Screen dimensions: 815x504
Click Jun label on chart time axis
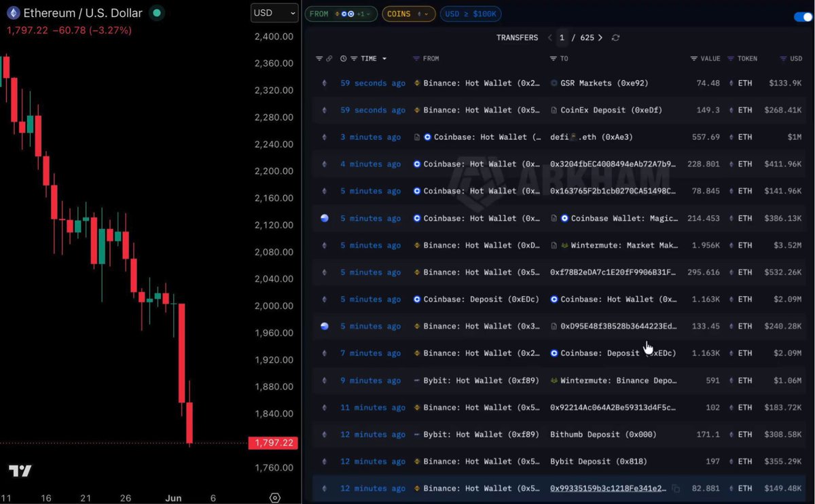click(173, 498)
